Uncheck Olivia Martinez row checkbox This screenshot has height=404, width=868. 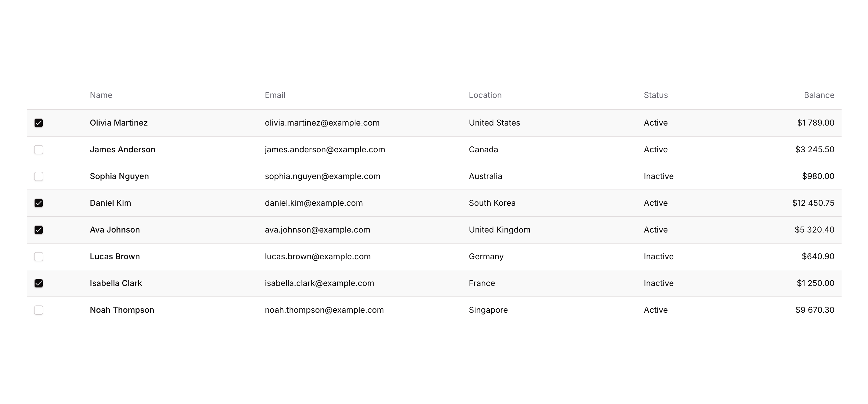39,123
